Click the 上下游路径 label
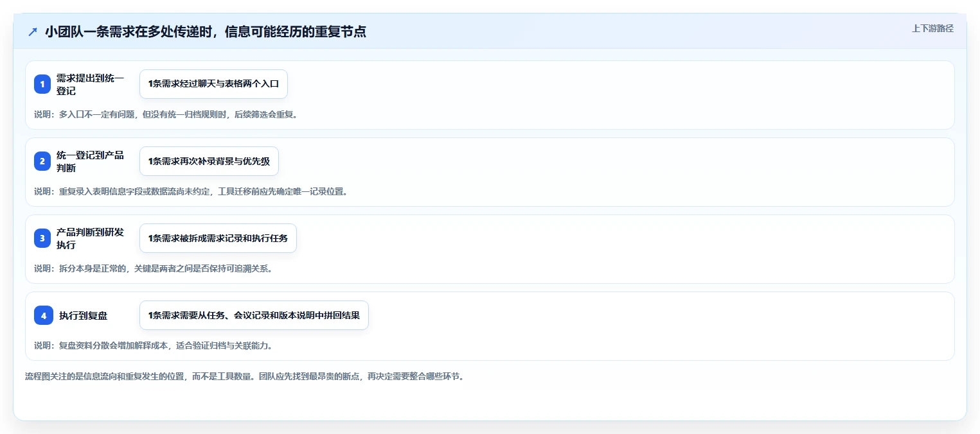Image resolution: width=980 pixels, height=434 pixels. point(932,28)
